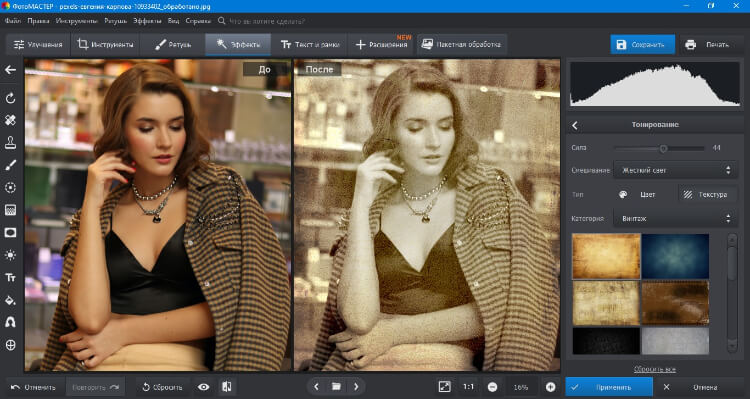Select the radial filter tool
Image resolution: width=750 pixels, height=399 pixels.
(11, 188)
